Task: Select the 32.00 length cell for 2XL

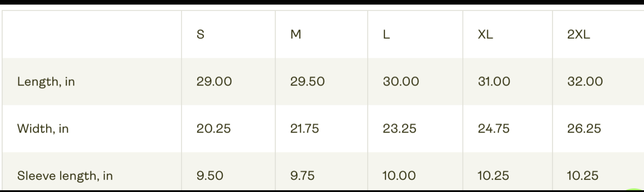Action: pos(585,82)
